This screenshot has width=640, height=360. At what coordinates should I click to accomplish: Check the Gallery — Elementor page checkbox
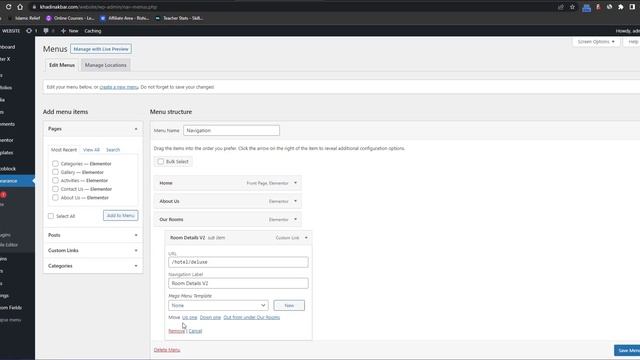55,172
